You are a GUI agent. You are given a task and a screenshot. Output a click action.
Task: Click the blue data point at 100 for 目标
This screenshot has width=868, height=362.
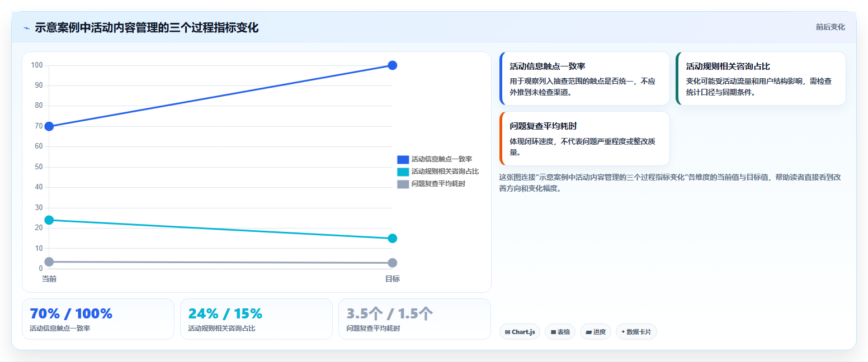click(x=393, y=65)
